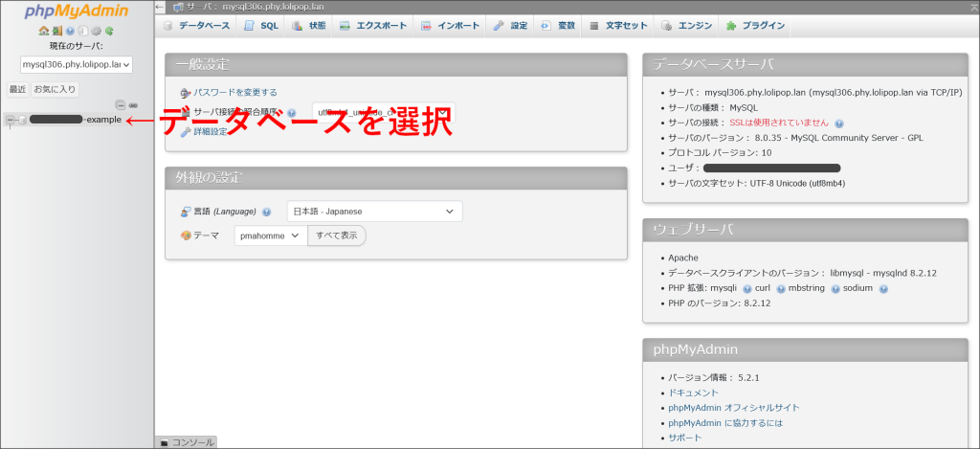
Task: Click パスワードを変更する link
Action: (235, 92)
